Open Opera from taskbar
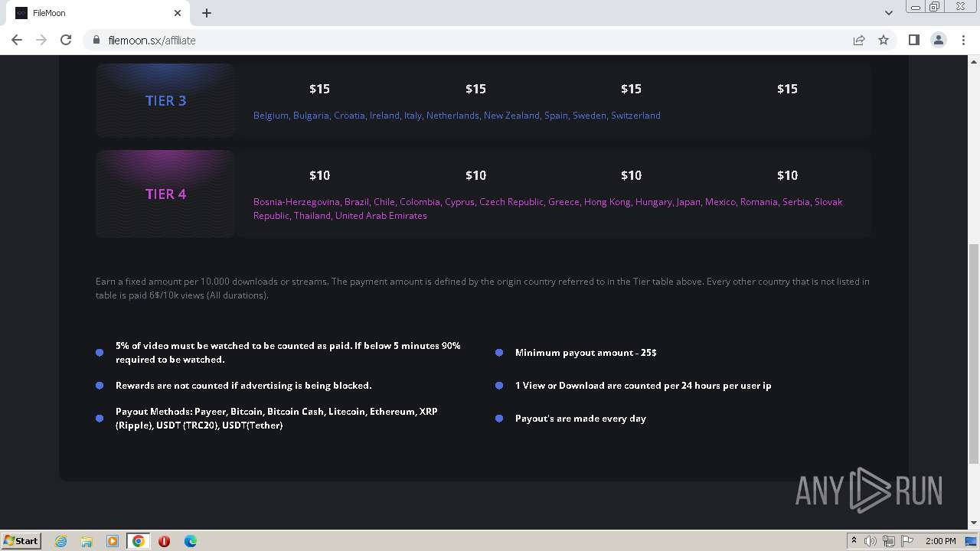Screen dimensions: 980x551 tap(165, 541)
